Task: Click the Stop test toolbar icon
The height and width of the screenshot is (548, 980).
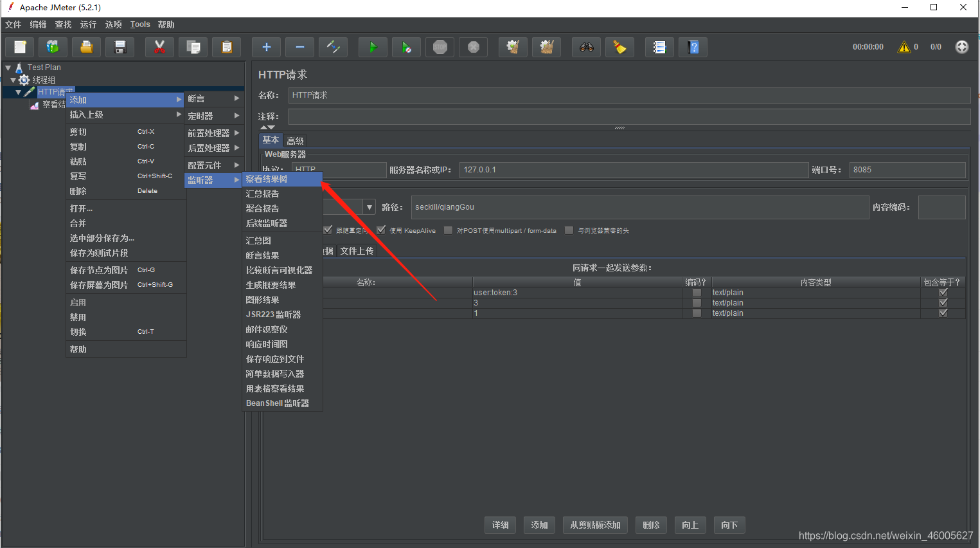Action: [x=440, y=47]
